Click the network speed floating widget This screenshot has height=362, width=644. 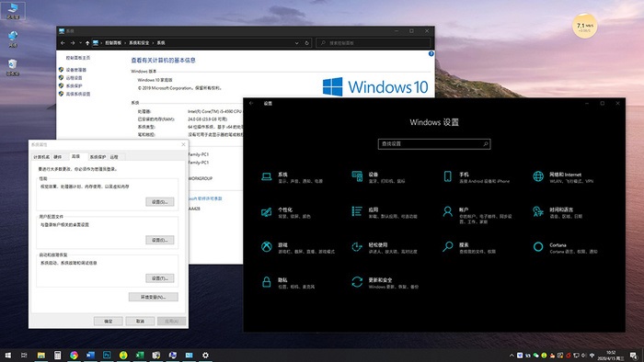[x=585, y=27]
